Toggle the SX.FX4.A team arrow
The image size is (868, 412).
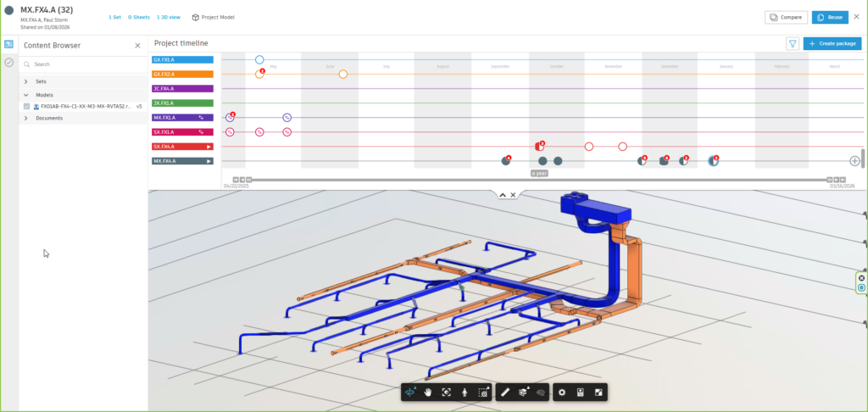tap(209, 147)
